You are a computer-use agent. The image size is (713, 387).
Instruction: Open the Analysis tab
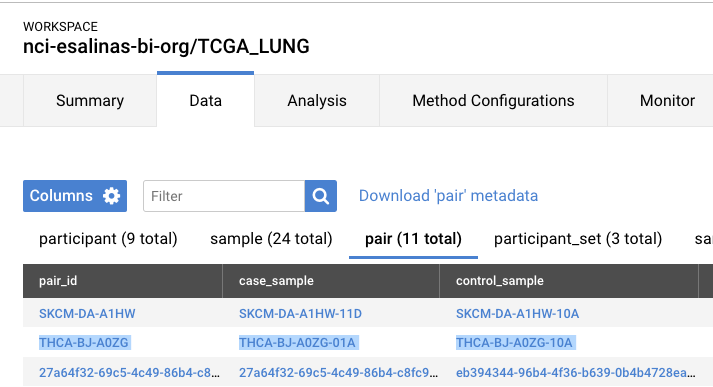317,101
